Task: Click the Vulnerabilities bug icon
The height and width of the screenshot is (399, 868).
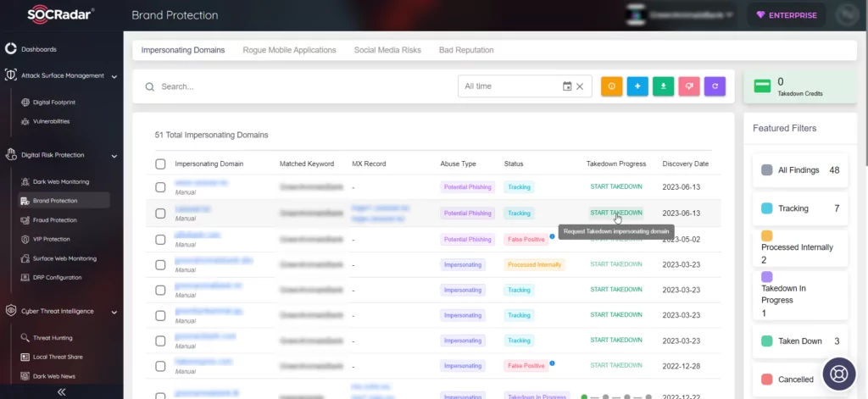Action: point(25,121)
